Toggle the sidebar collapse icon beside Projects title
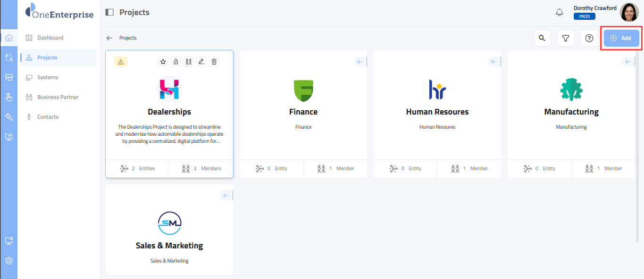Image resolution: width=644 pixels, height=279 pixels. point(109,12)
